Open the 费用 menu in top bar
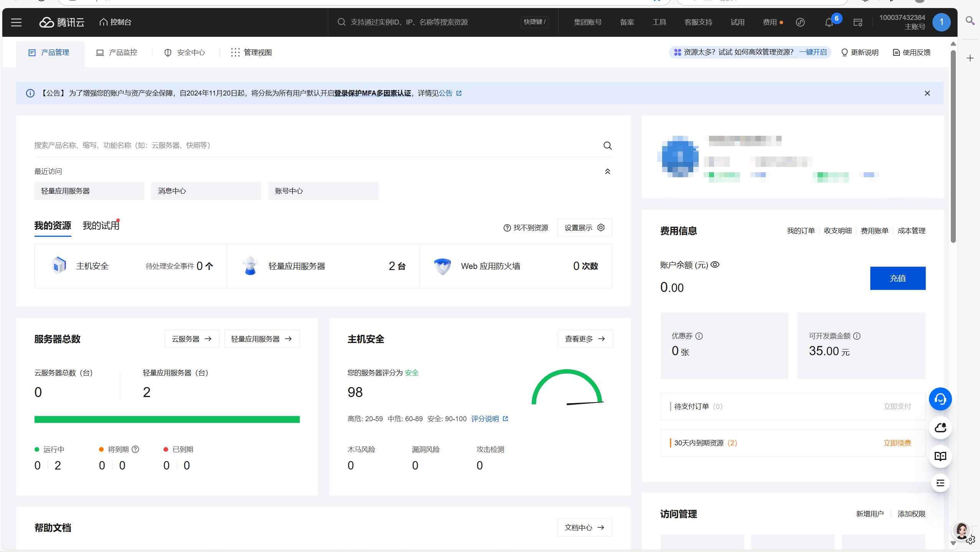The image size is (980, 552). click(770, 22)
